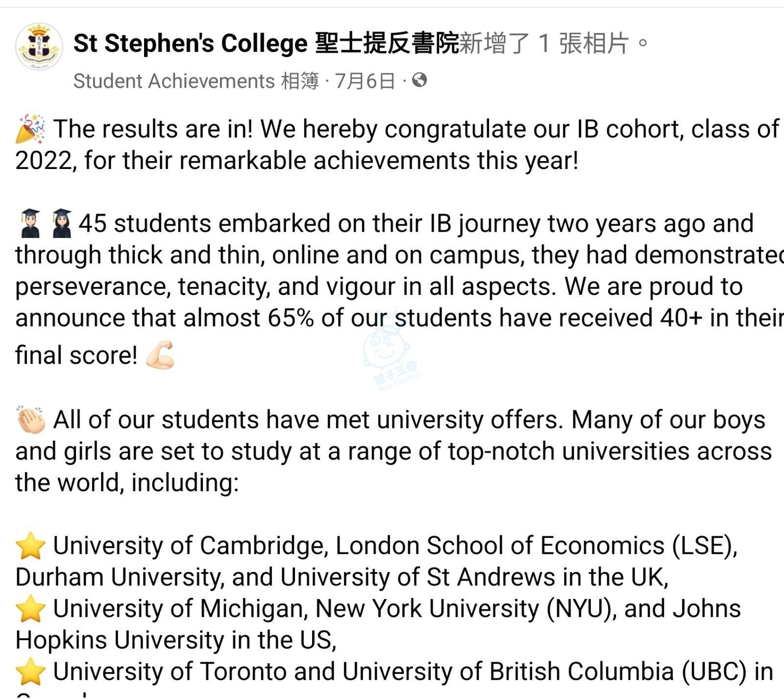The image size is (784, 699).
Task: Click the party popper emoji
Action: (x=30, y=129)
